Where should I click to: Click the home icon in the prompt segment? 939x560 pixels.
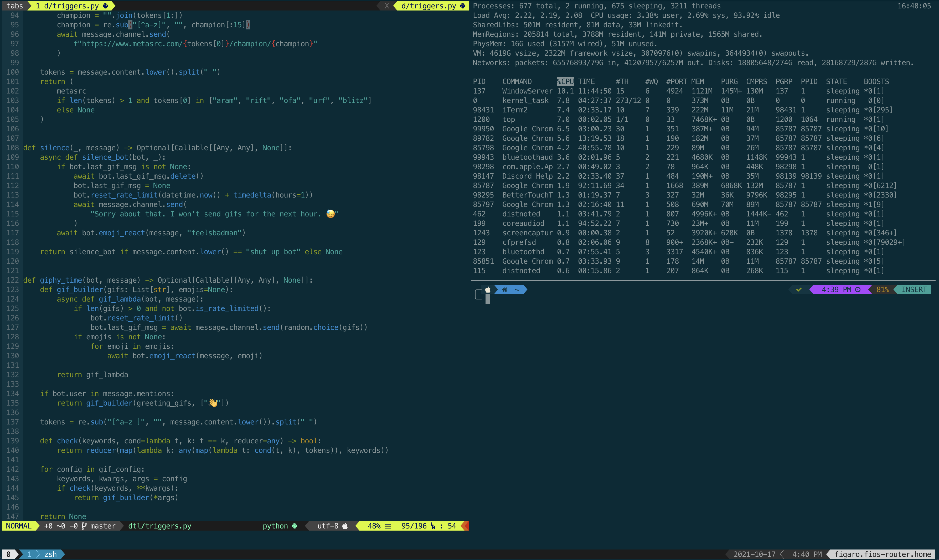[505, 290]
